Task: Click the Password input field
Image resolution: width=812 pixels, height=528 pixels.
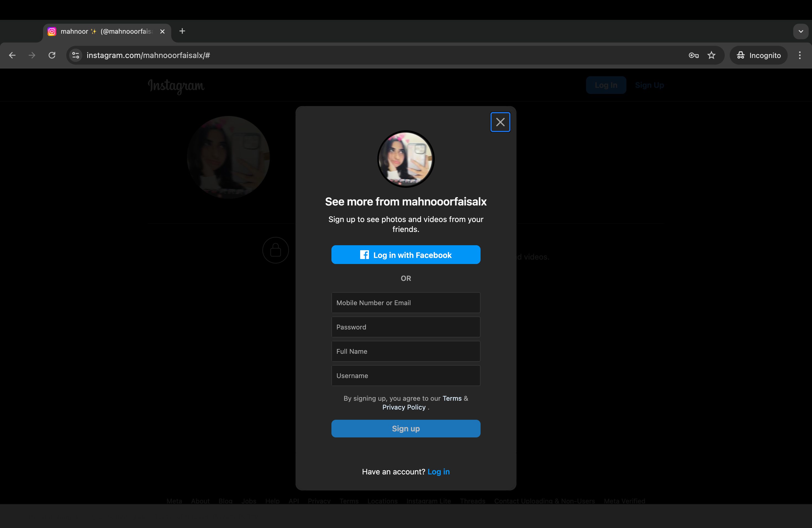Action: coord(406,327)
